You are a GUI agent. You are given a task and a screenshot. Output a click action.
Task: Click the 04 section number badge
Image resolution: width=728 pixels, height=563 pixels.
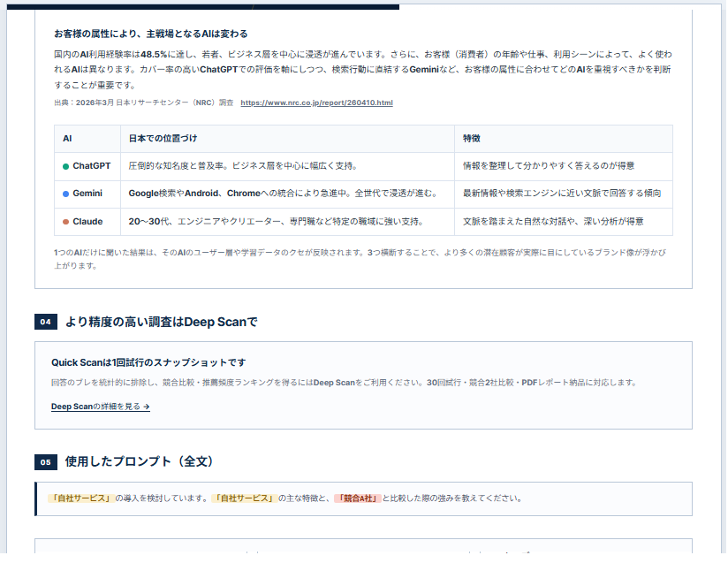46,322
